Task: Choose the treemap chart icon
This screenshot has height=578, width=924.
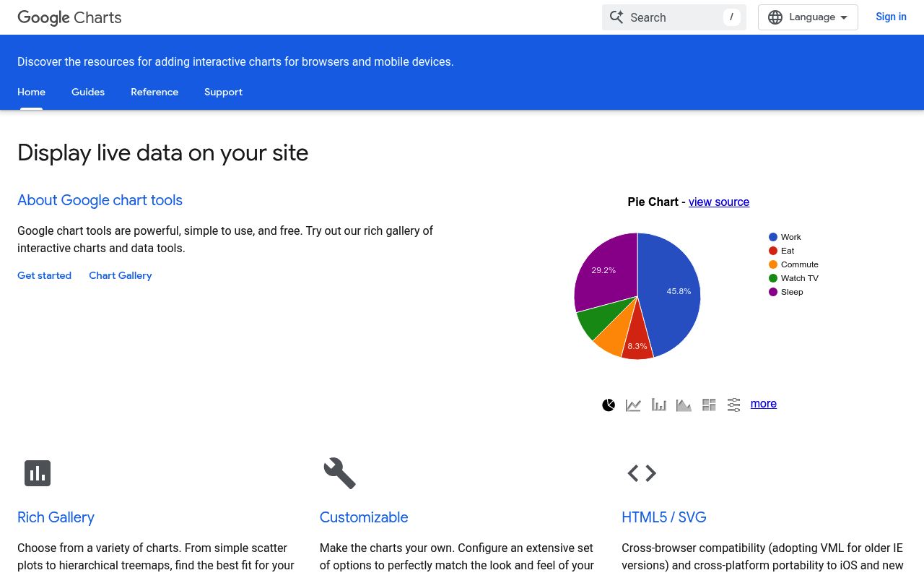Action: 709,405
